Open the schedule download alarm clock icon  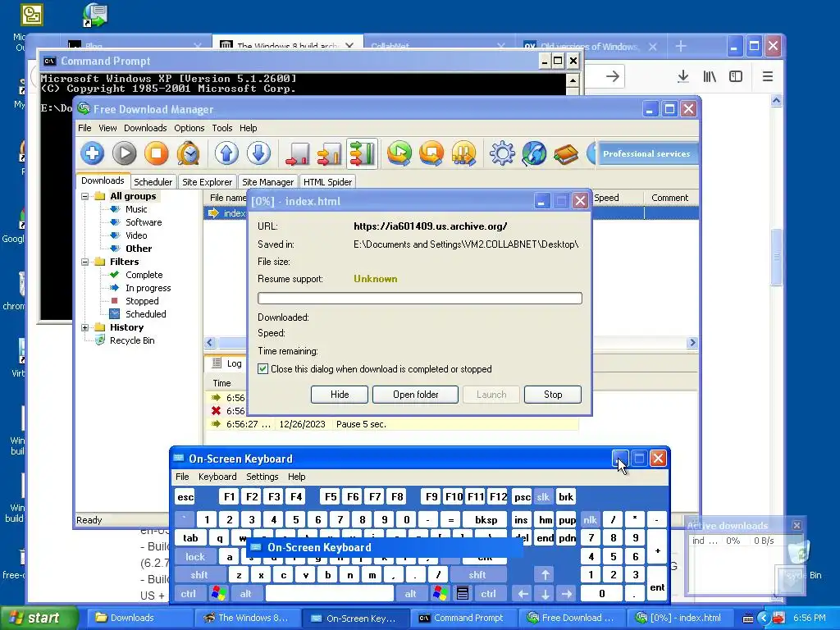tap(189, 153)
